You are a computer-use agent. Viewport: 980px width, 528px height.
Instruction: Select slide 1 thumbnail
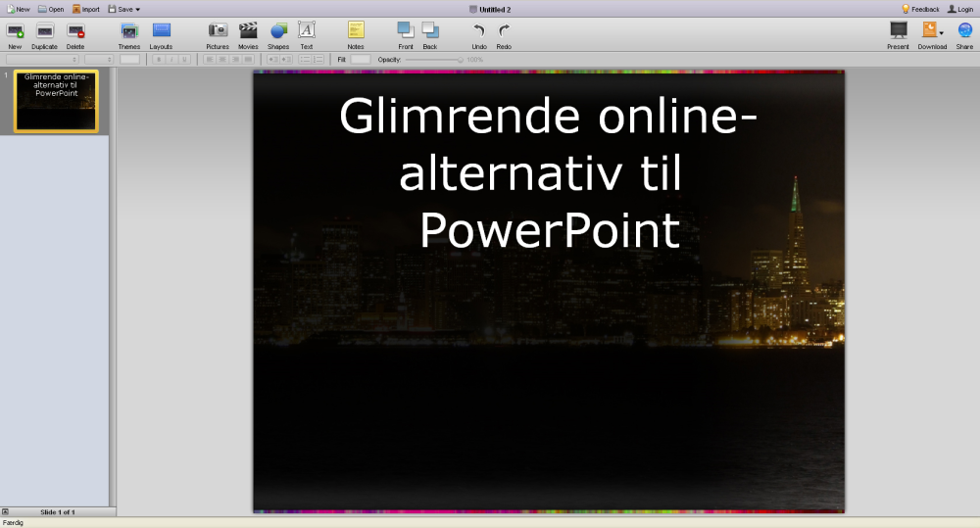tap(56, 101)
